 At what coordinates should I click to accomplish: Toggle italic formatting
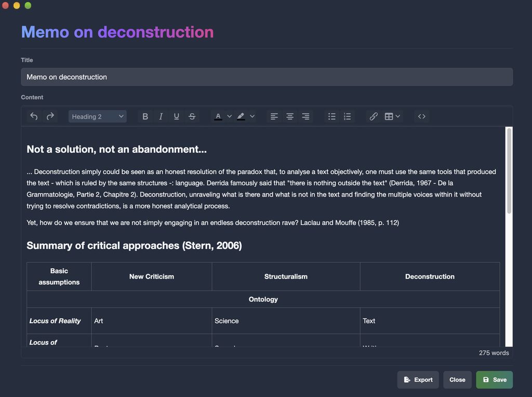tap(161, 116)
